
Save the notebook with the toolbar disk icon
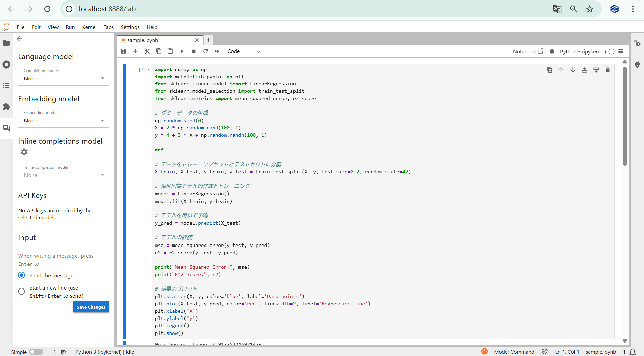[x=124, y=51]
